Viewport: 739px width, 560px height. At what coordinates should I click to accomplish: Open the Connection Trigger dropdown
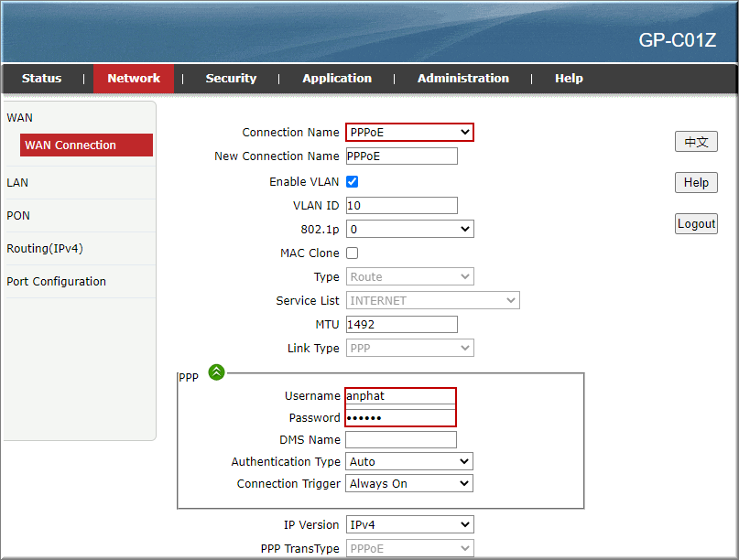click(x=408, y=483)
